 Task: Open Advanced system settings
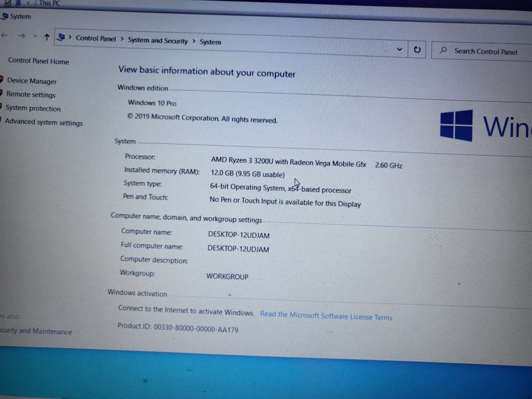click(x=44, y=122)
